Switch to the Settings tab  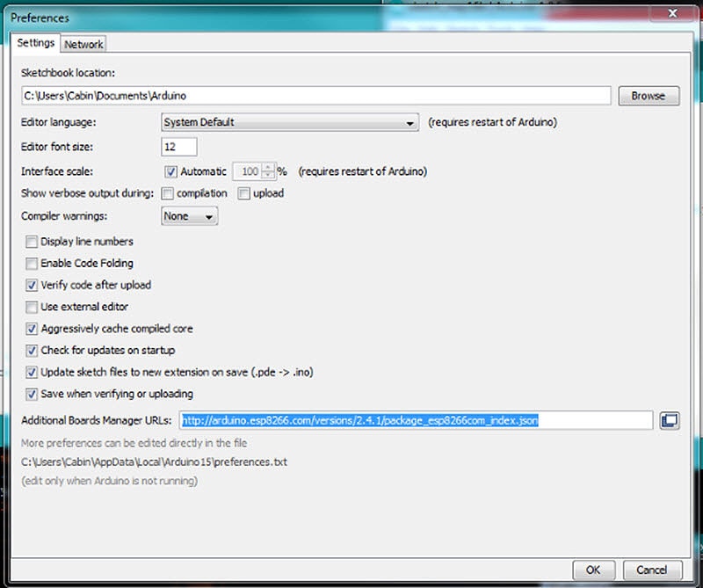[35, 43]
